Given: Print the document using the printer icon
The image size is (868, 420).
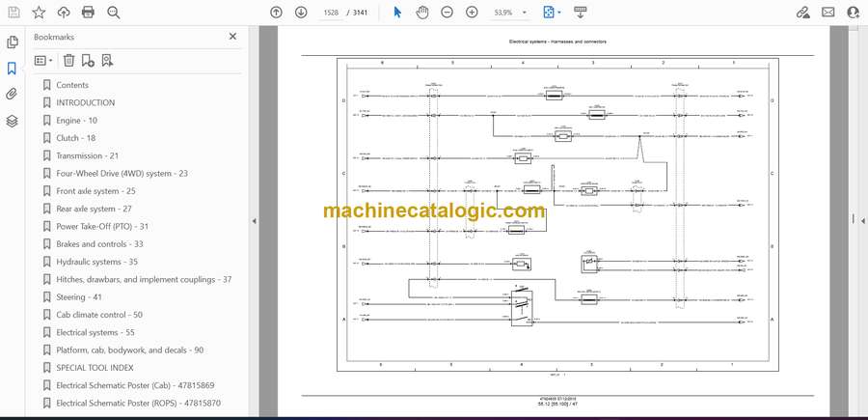Looking at the screenshot, I should tap(88, 13).
